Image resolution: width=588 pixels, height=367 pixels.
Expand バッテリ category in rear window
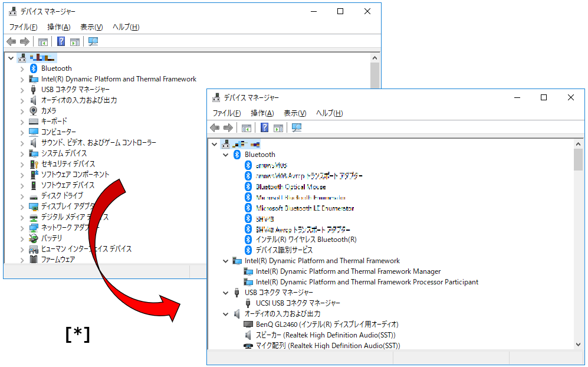point(22,238)
